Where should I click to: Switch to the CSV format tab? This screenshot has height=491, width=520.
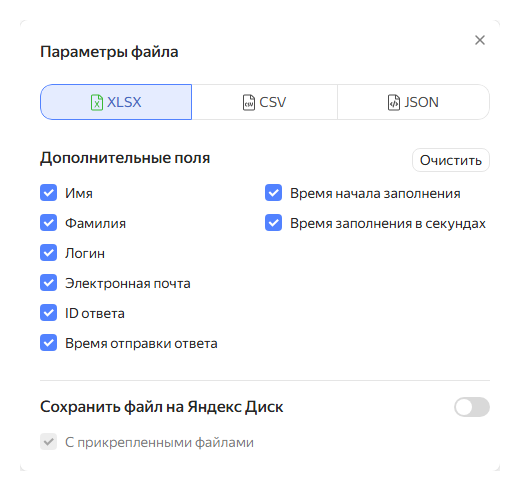(265, 102)
